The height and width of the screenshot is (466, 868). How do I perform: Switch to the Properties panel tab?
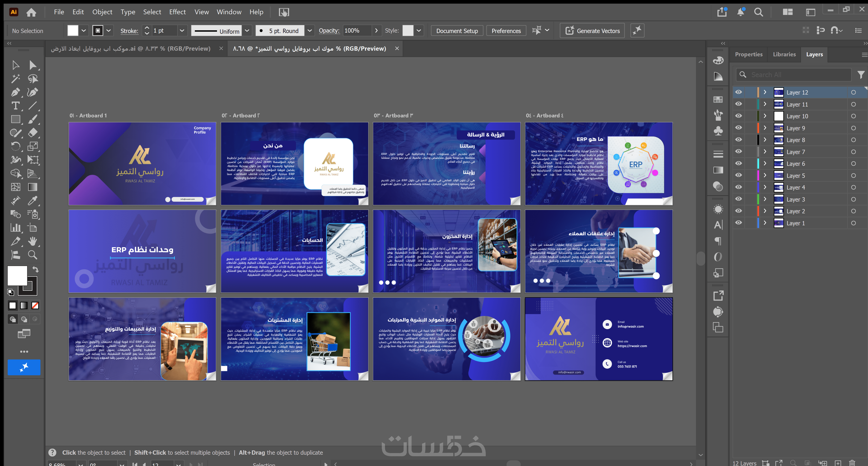[749, 54]
